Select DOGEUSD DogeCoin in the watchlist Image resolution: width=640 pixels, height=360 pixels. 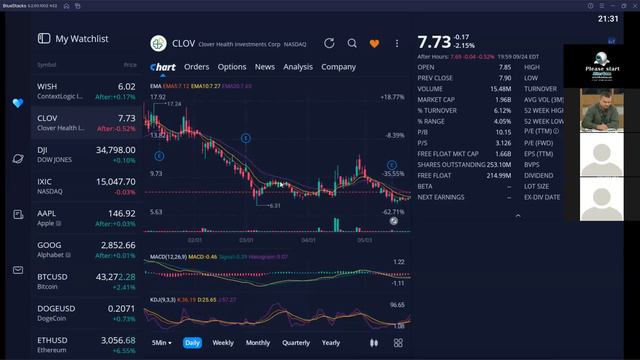pyautogui.click(x=86, y=313)
